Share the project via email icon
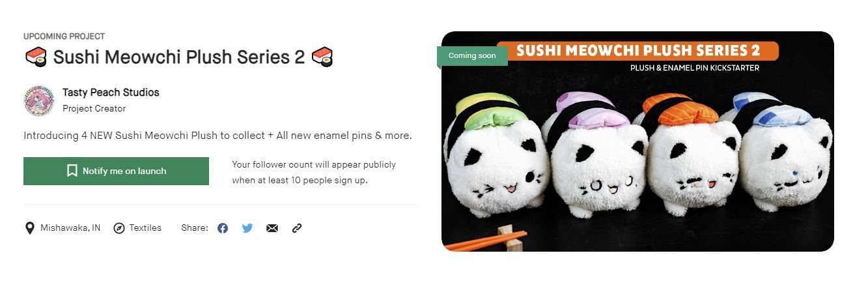Screen dimensions: 868x281 [272, 228]
